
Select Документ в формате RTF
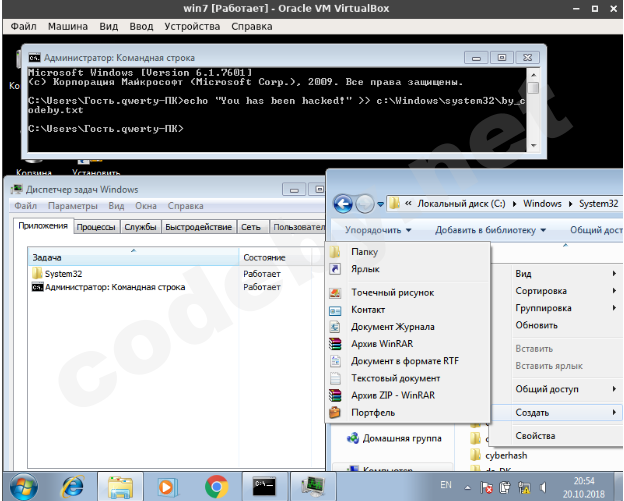click(408, 361)
